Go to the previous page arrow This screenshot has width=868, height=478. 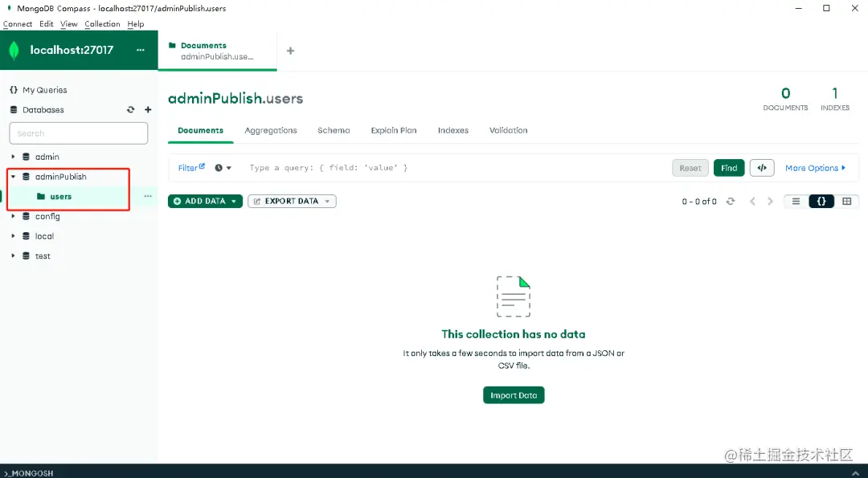pyautogui.click(x=752, y=202)
